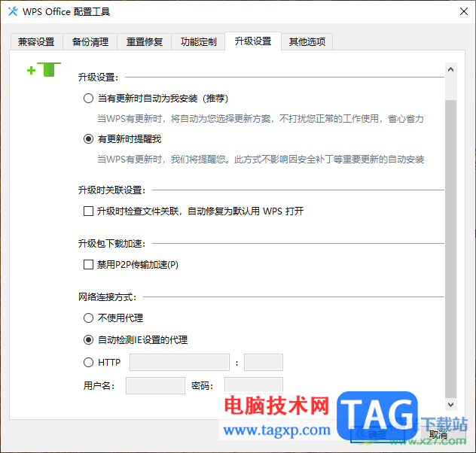Click scrollbar down arrow
The height and width of the screenshot is (453, 476).
(x=451, y=405)
